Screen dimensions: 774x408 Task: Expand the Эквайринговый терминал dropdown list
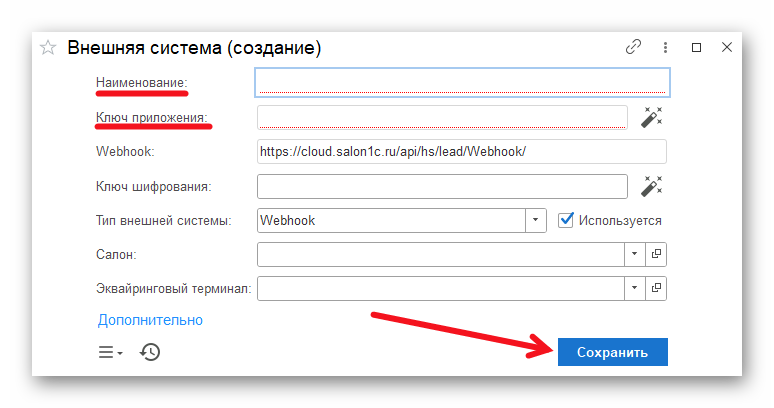[x=635, y=288]
